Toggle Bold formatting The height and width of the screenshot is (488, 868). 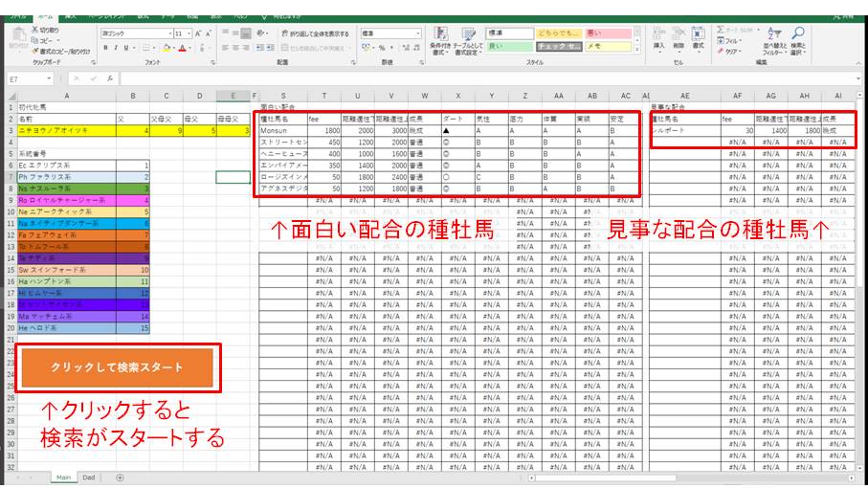105,48
